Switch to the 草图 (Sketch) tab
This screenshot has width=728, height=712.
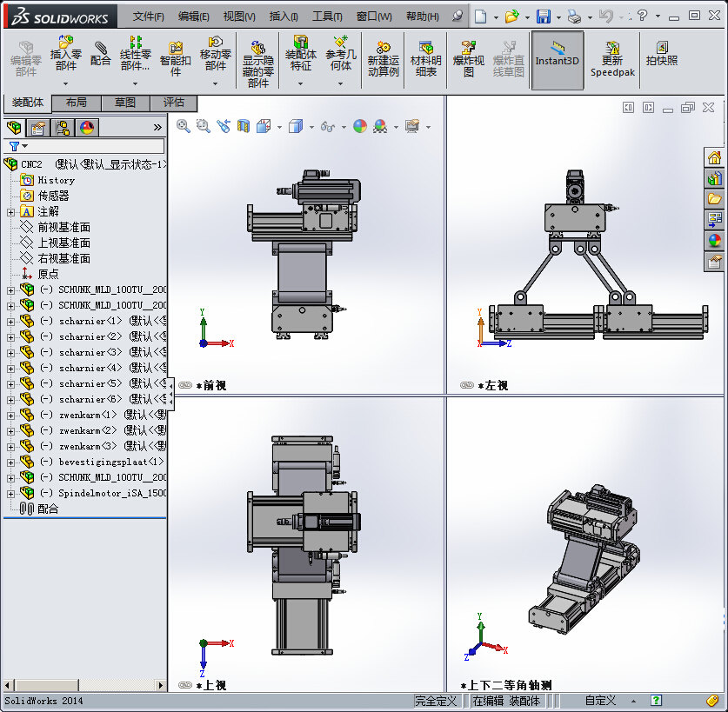coord(125,103)
